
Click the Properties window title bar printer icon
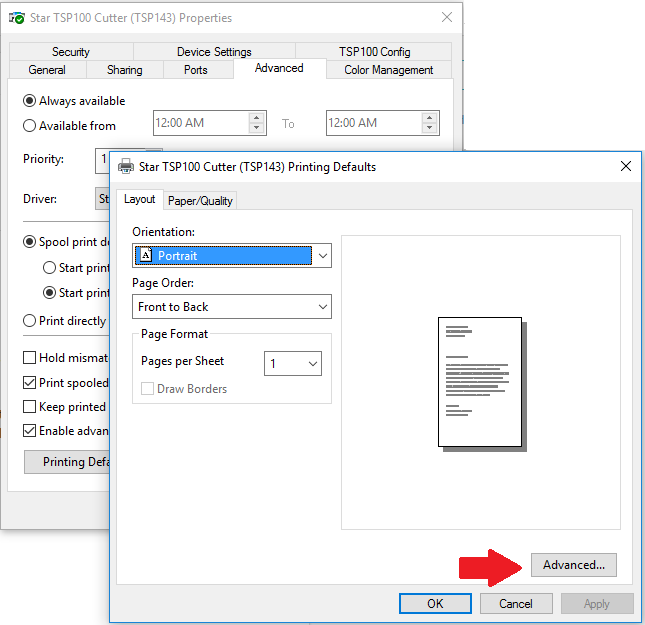click(x=17, y=18)
